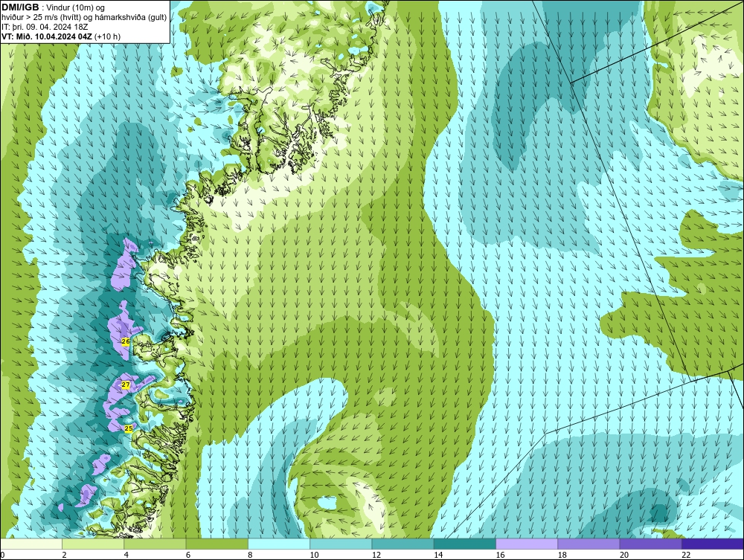Pick the darker green 6–8 m/s legend swatch

pos(217,544)
